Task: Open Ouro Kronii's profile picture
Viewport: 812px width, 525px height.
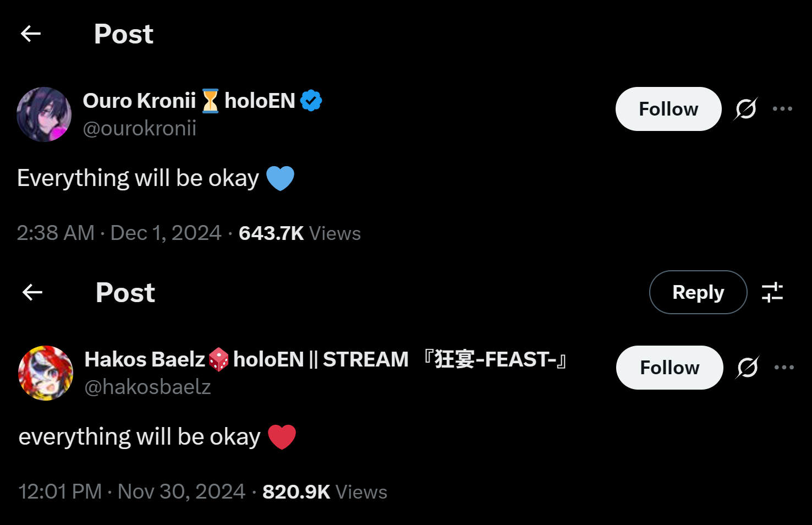Action: 44,114
